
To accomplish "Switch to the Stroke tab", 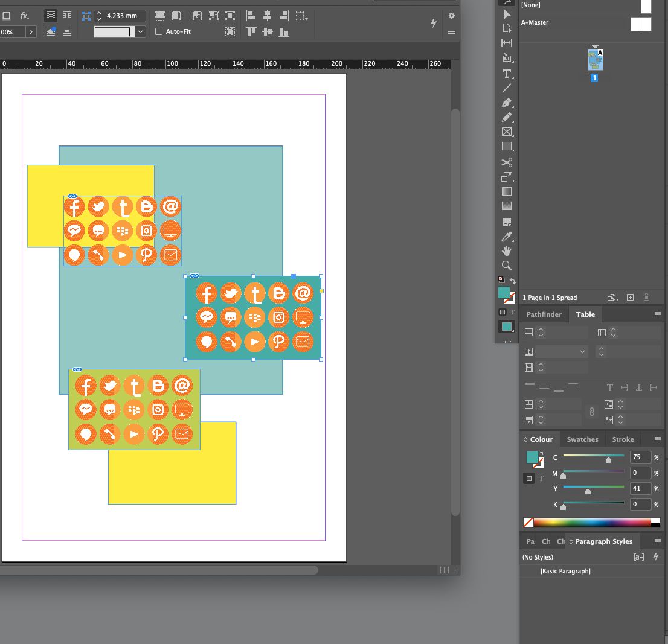I will pyautogui.click(x=623, y=439).
